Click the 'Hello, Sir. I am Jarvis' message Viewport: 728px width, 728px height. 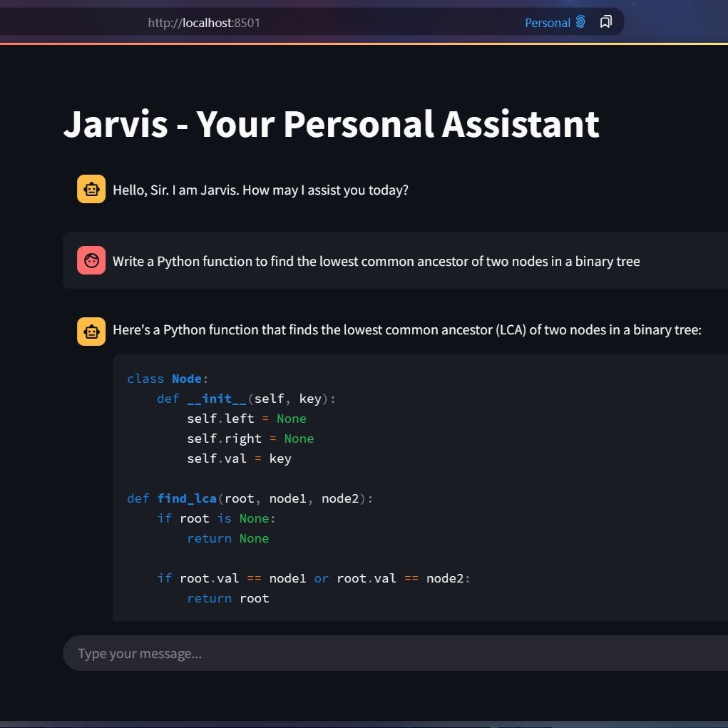pos(260,190)
